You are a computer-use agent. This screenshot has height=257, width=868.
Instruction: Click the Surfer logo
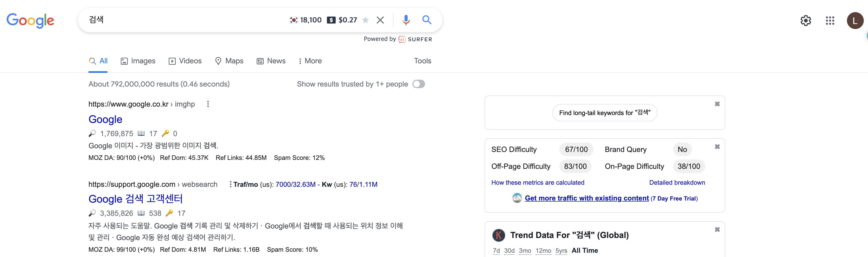point(415,39)
